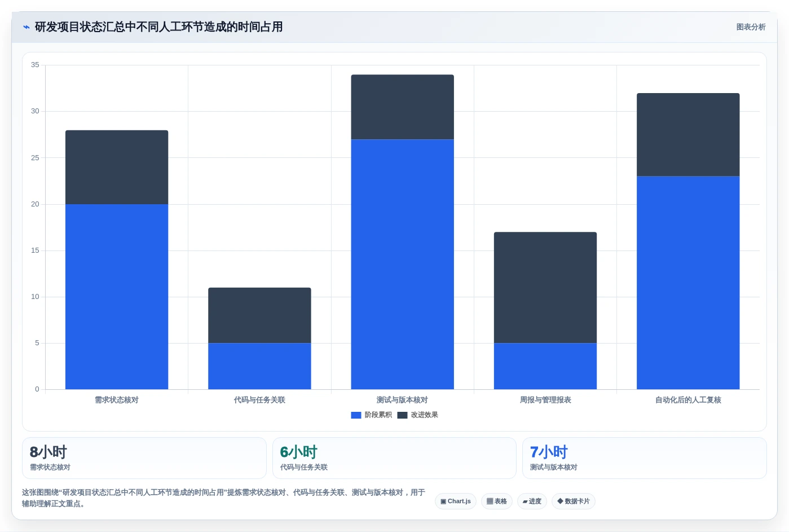Viewport: 789px width, 532px height.
Task: Click the dark segment of 需求状态核对 bar
Action: (117, 167)
